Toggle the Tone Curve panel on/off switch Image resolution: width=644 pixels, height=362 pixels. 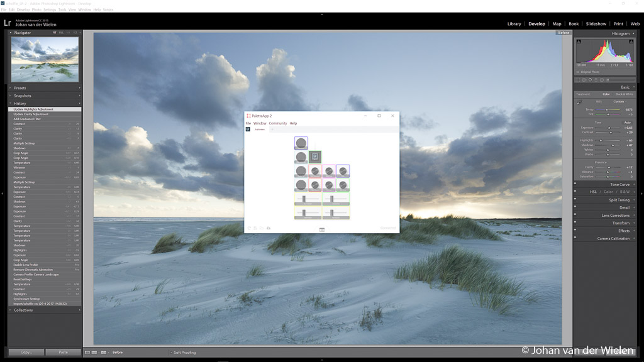[575, 184]
